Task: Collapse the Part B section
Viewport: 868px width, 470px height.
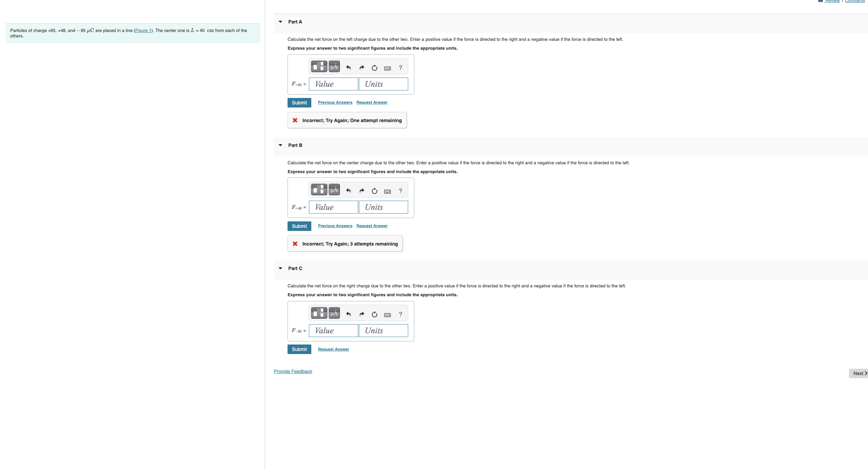Action: (280, 145)
